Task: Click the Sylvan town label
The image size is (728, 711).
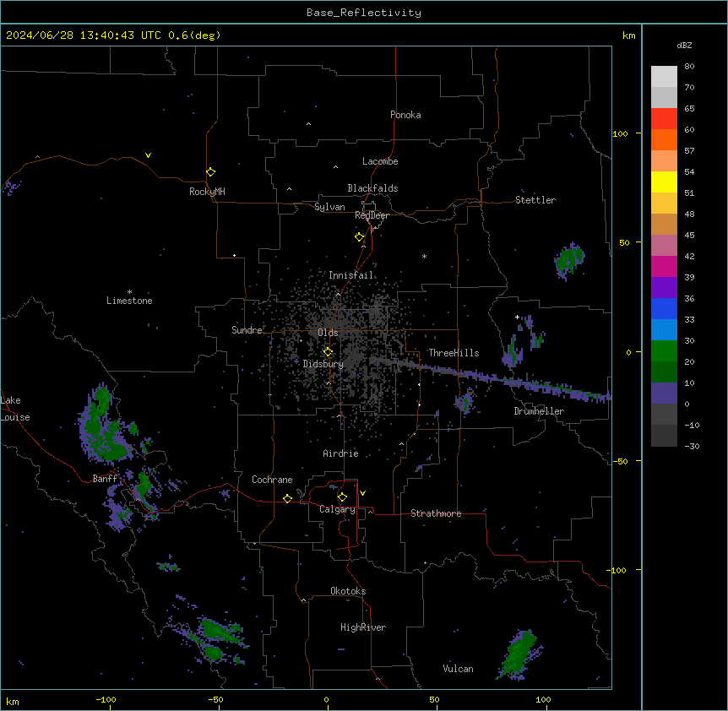Action: click(x=329, y=207)
